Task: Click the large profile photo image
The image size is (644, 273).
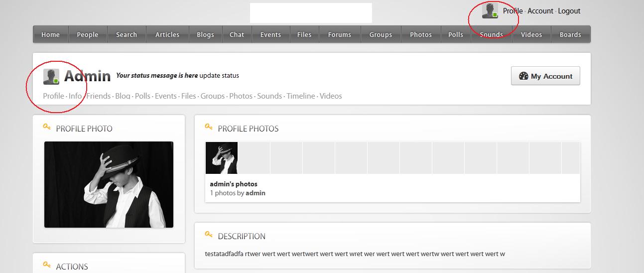Action: point(109,184)
